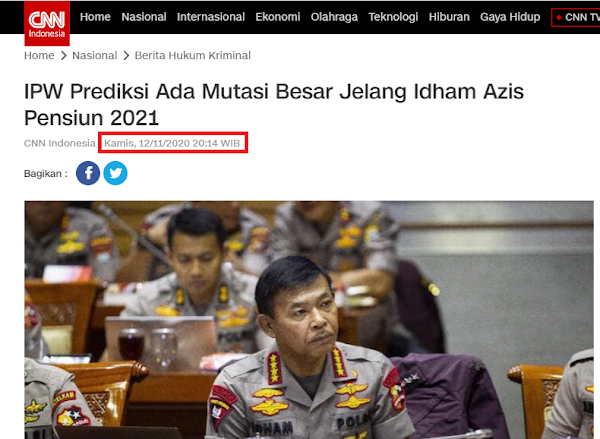Click the highlighted publication date text
This screenshot has height=439, width=600.
click(x=172, y=143)
